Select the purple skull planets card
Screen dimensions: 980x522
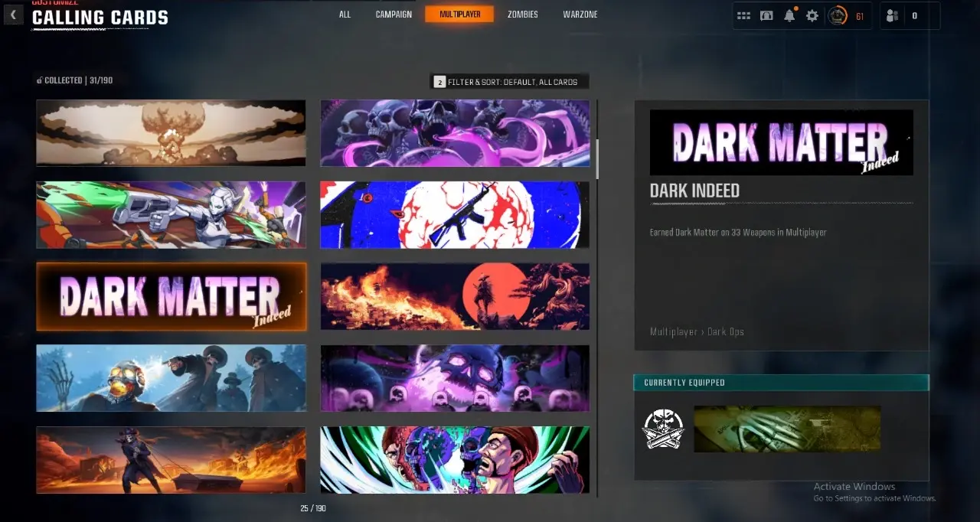click(455, 378)
